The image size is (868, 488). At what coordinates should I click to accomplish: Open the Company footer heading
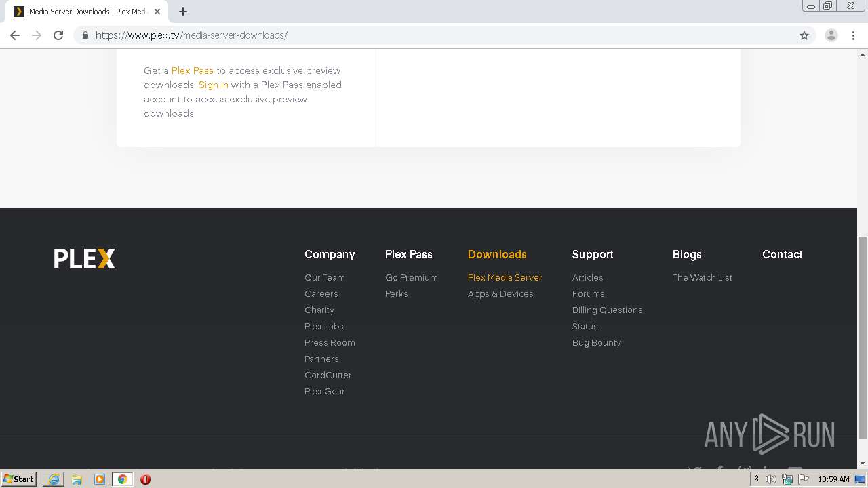(330, 254)
